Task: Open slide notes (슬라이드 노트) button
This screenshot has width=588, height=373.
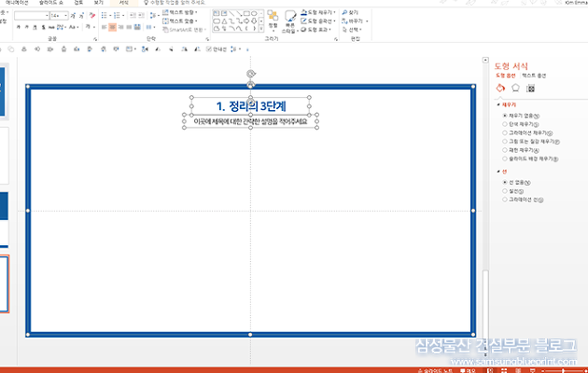Action: coord(435,370)
